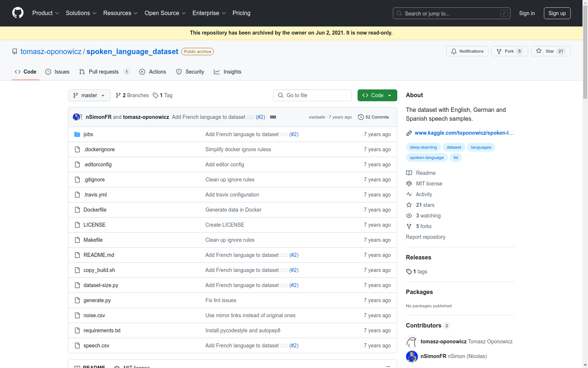Click the tag icon beside 1 tags
Screen dimensions: 588x368
[x=409, y=272]
